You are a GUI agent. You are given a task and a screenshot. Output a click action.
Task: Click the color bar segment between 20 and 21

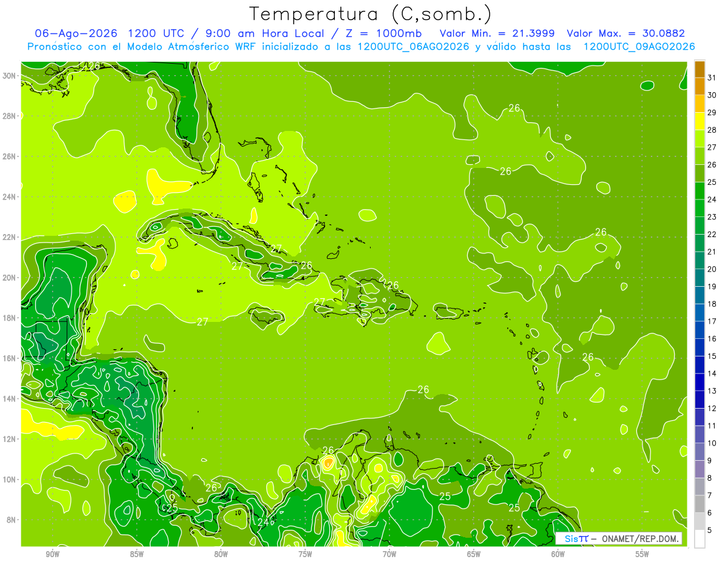[699, 261]
